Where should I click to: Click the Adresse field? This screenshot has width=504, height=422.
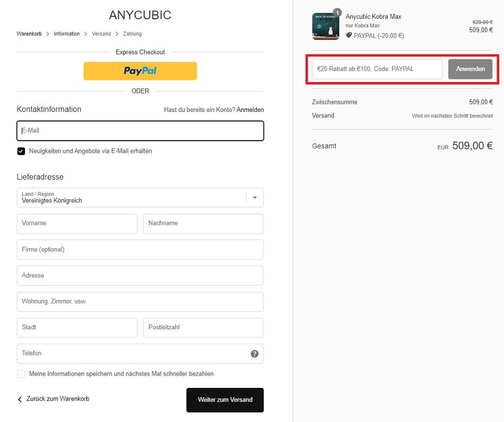tap(140, 275)
